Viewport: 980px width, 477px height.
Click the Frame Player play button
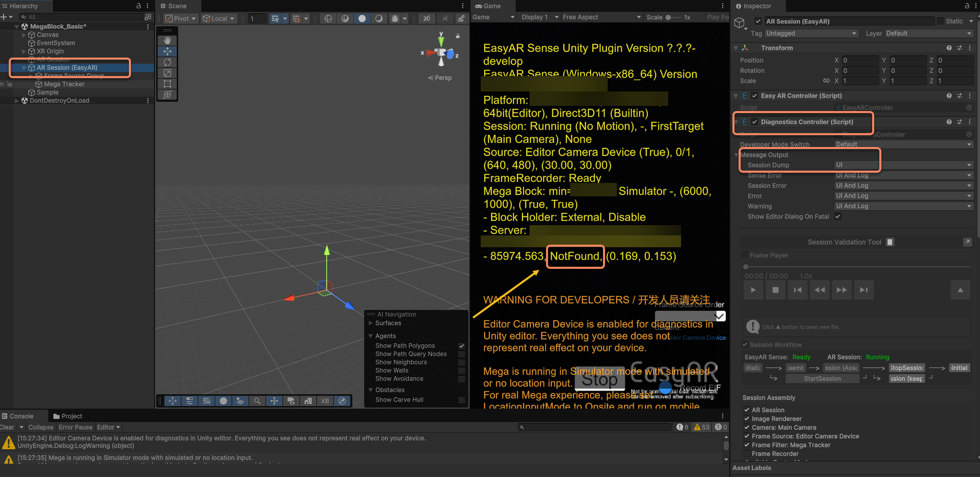pyautogui.click(x=753, y=290)
